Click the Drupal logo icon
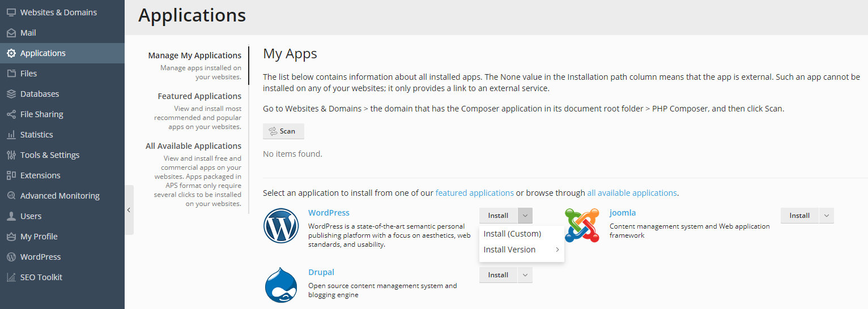 point(281,285)
